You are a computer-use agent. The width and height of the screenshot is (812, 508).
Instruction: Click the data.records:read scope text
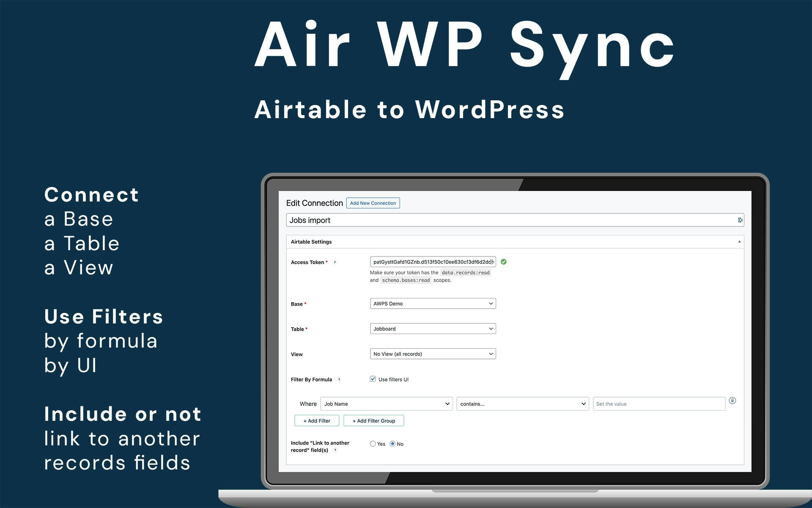pos(466,273)
